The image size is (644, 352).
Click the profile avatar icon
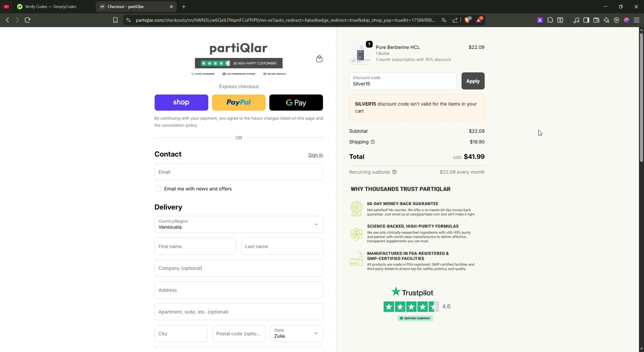click(626, 20)
